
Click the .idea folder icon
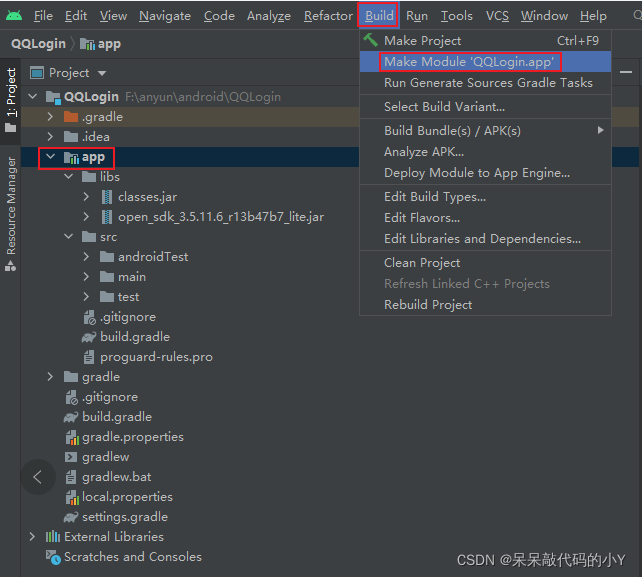71,137
